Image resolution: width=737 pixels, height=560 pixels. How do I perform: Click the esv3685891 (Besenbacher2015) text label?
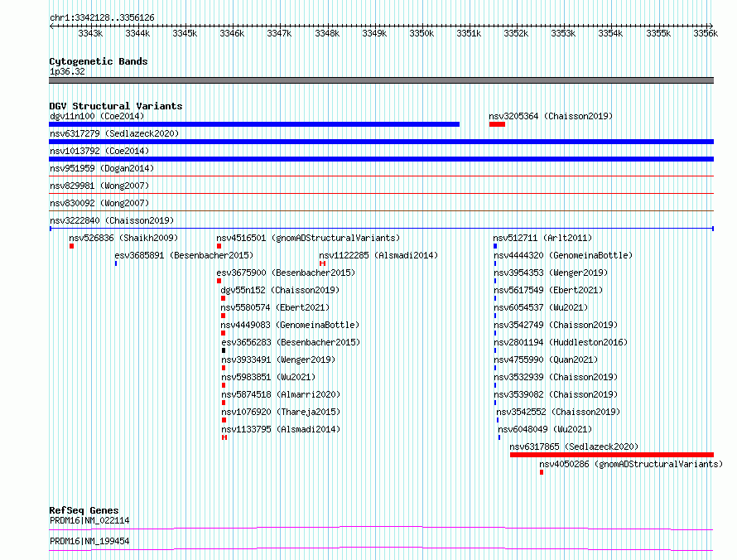click(184, 255)
